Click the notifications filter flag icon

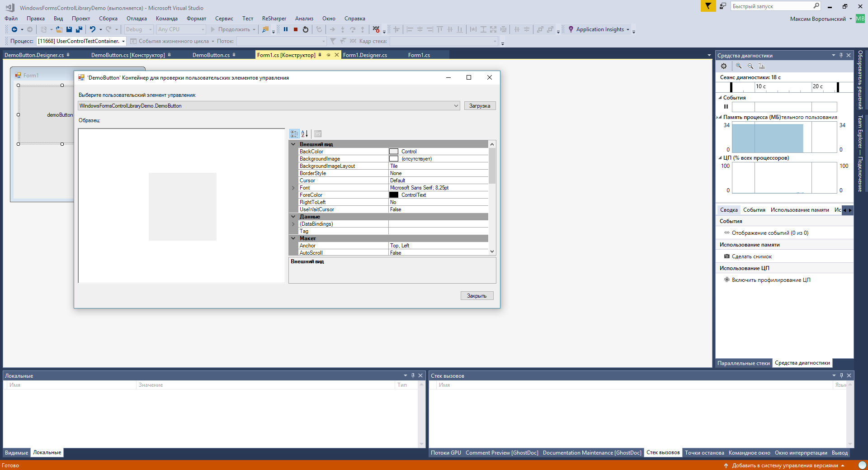(x=708, y=6)
